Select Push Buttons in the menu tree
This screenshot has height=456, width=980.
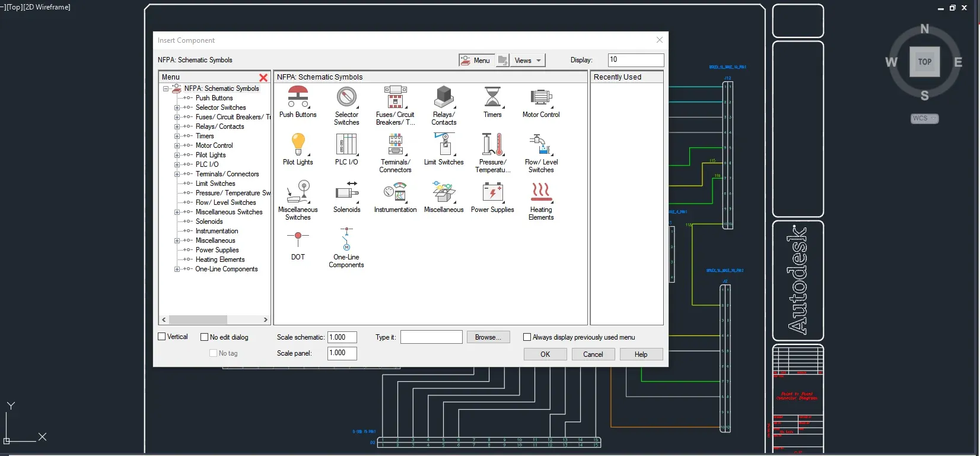click(214, 98)
